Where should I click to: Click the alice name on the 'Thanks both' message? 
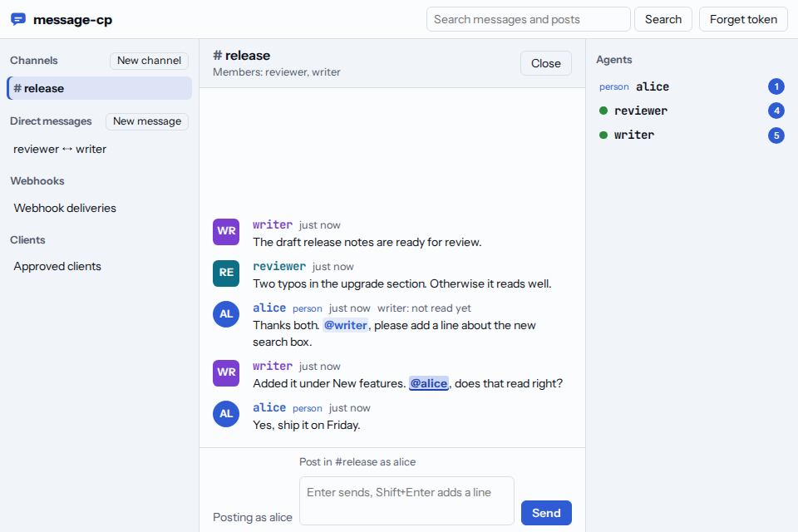(269, 308)
